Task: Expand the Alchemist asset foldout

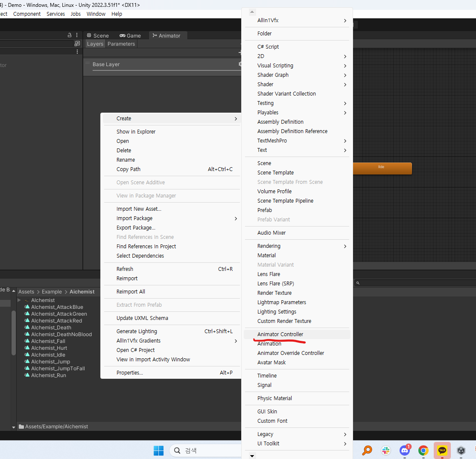Action: click(x=19, y=300)
